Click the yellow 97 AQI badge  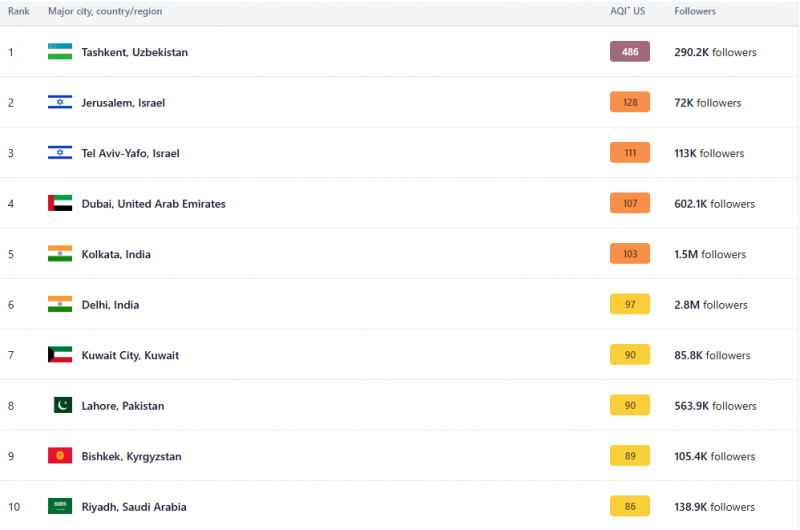[x=630, y=304]
